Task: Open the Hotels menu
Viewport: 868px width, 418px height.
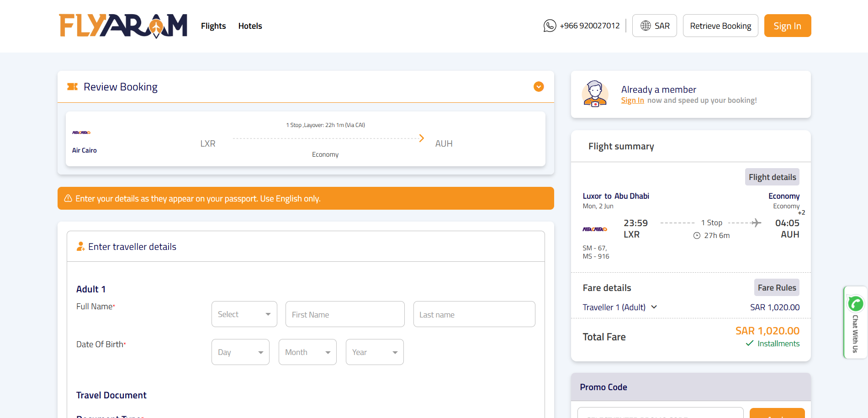Action: click(x=250, y=26)
